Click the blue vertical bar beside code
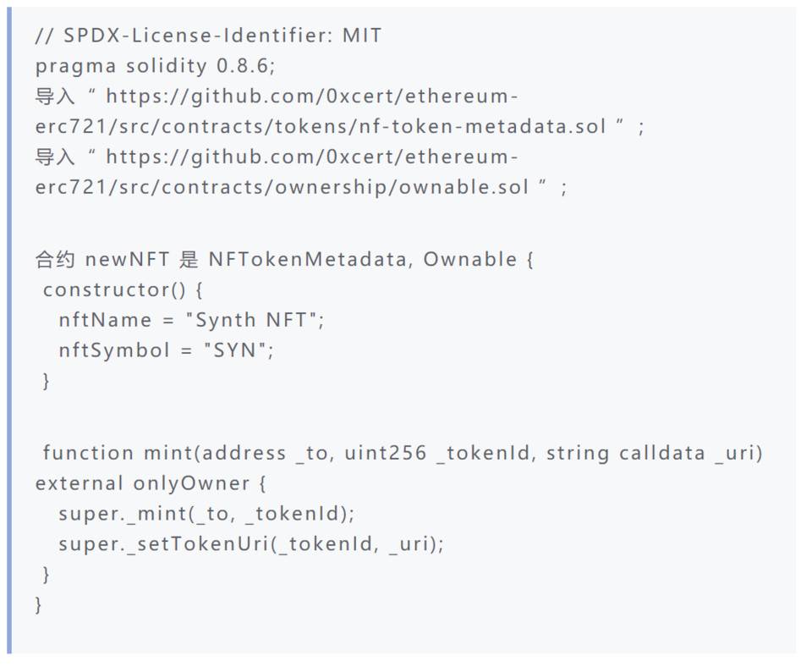The image size is (812, 667). click(x=8, y=330)
